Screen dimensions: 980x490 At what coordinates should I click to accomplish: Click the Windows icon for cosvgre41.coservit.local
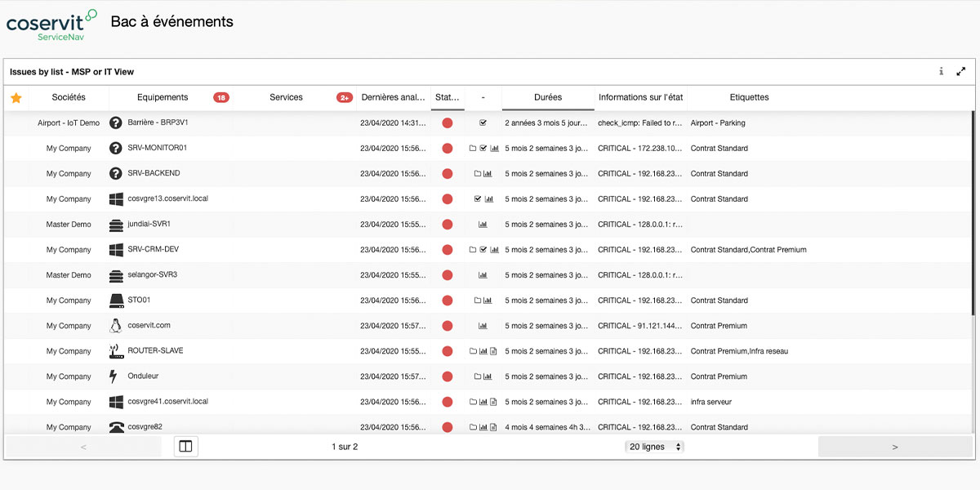click(x=116, y=402)
